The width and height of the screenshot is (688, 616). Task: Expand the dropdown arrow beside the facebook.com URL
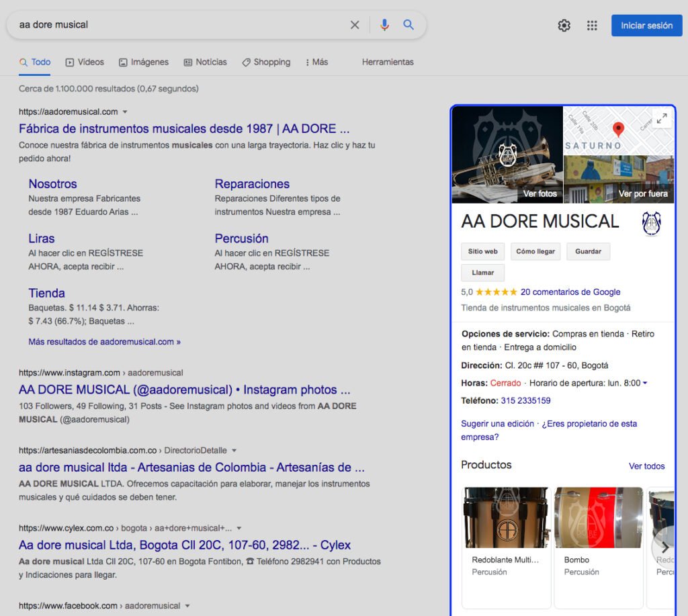(x=187, y=606)
